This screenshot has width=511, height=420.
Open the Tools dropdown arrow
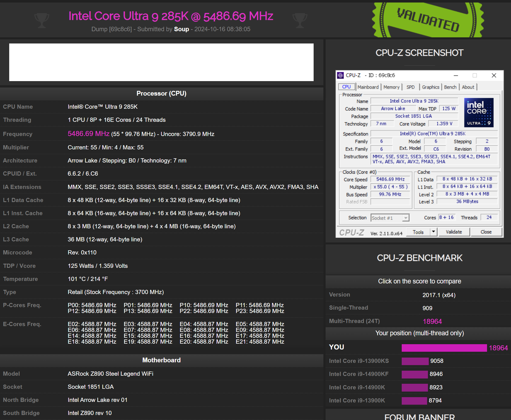coord(433,232)
